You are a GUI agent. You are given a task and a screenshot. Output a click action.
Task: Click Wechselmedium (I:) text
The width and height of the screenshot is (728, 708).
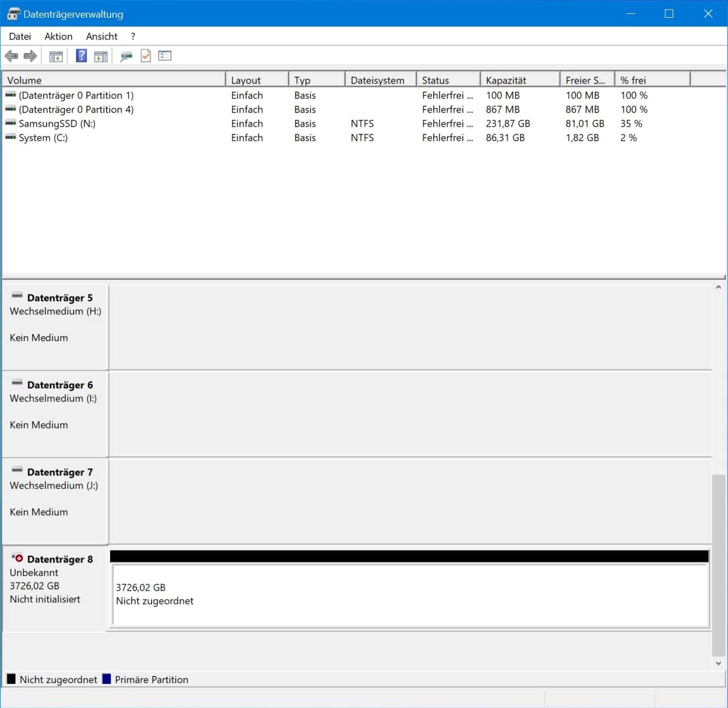coord(53,398)
